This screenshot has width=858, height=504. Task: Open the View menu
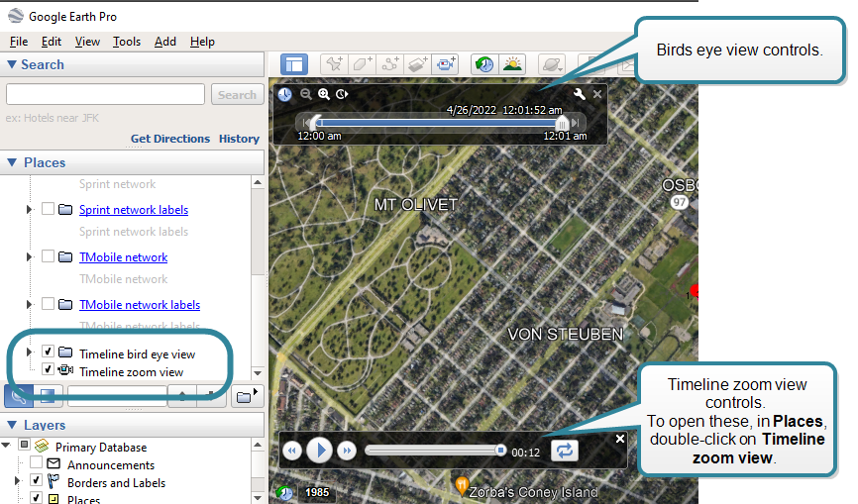(87, 42)
